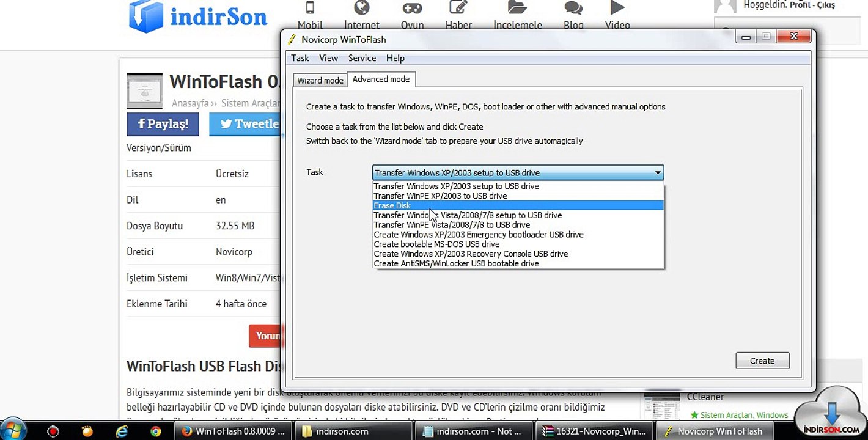Open the Task menu in WinToFlash
The image size is (868, 440).
[x=300, y=58]
